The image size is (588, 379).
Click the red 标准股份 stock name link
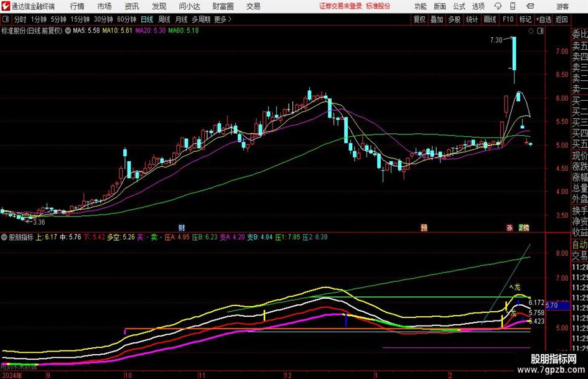378,6
